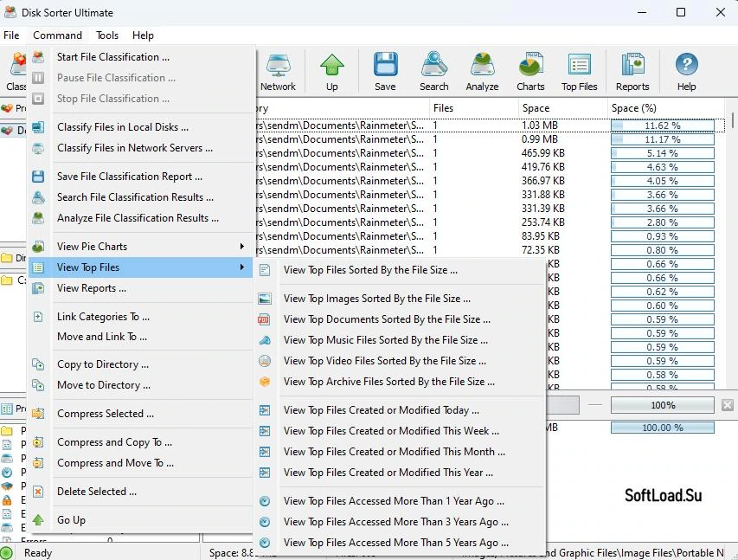Screen dimensions: 738x560
Task: Choose Top Files Accessed More Than 3 Years Ago
Action: tap(400, 522)
